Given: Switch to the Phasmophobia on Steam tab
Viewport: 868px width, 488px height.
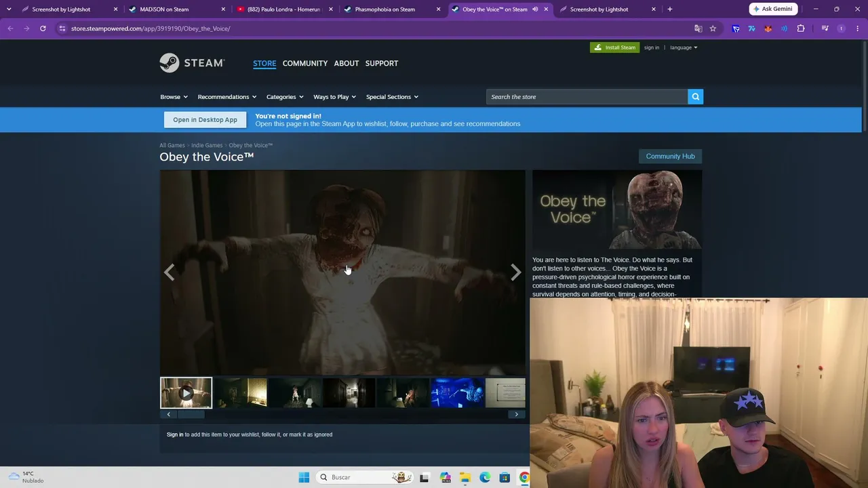Looking at the screenshot, I should pos(392,9).
